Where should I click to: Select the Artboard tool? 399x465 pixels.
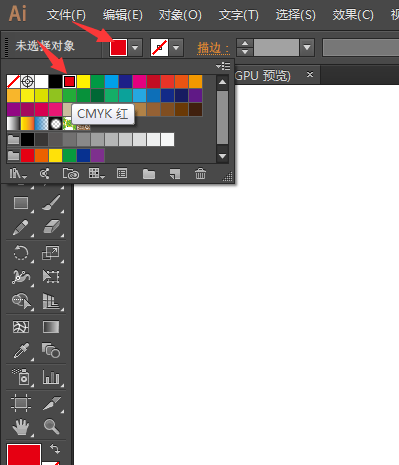(21, 403)
